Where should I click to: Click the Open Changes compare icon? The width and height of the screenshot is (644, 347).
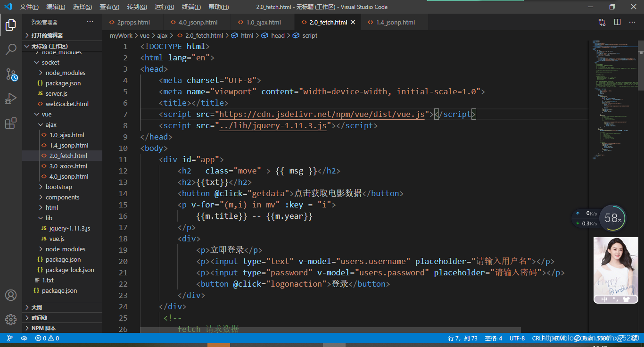tap(602, 22)
